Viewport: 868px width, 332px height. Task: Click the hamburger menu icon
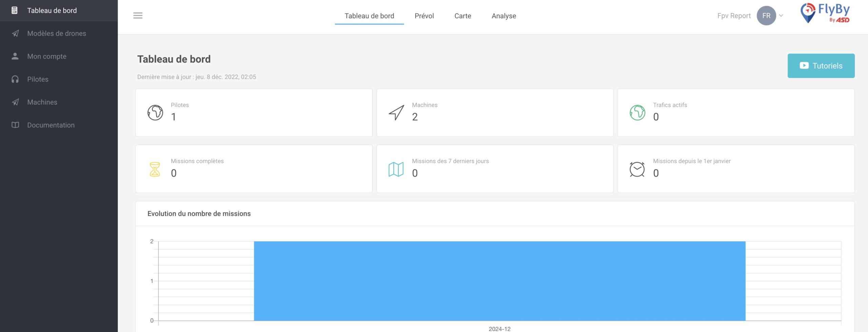138,16
